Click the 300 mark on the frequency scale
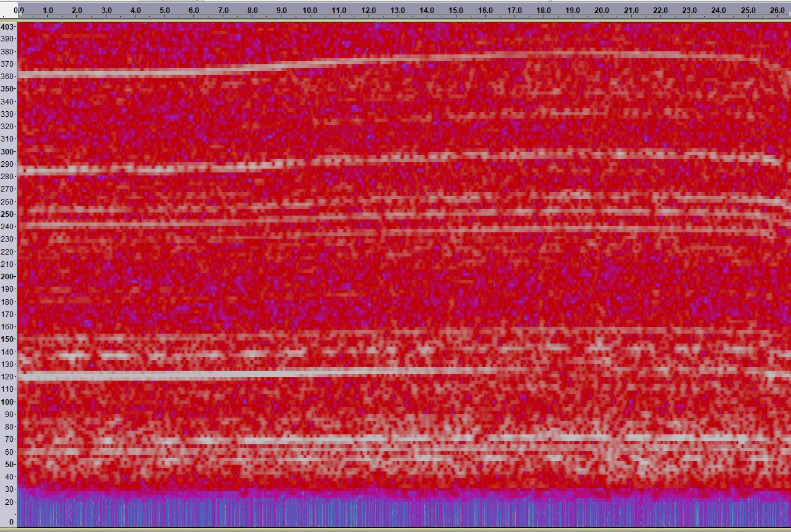This screenshot has height=532, width=791. tap(8, 151)
